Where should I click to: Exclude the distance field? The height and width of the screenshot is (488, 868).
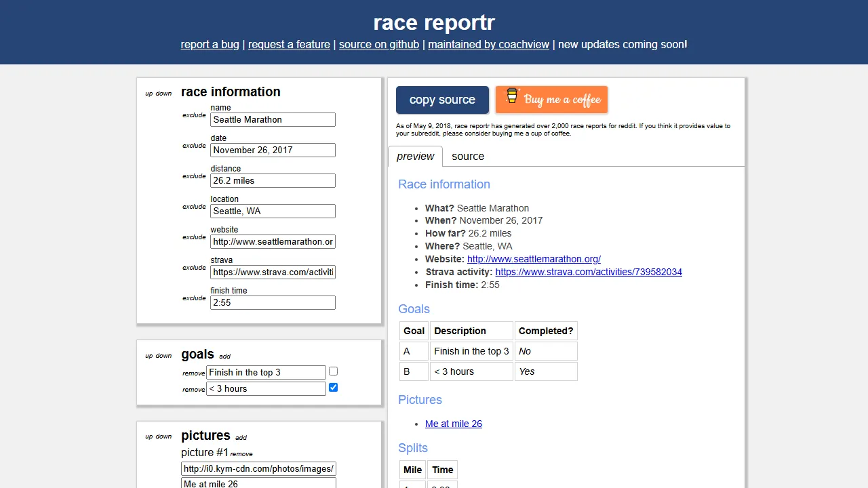(x=194, y=176)
